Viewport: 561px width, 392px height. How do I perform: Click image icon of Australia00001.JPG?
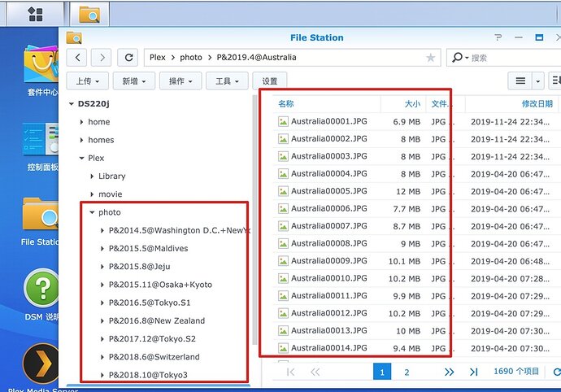click(x=283, y=122)
